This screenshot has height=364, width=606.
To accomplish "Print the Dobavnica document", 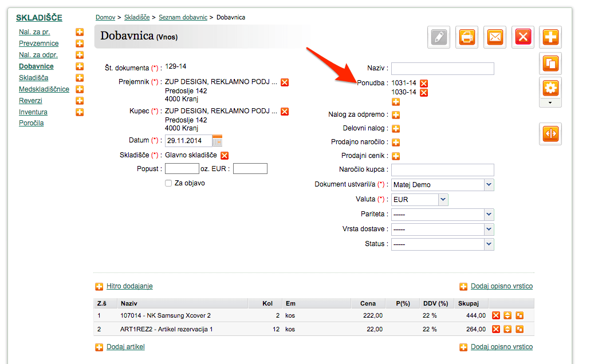I will click(467, 37).
